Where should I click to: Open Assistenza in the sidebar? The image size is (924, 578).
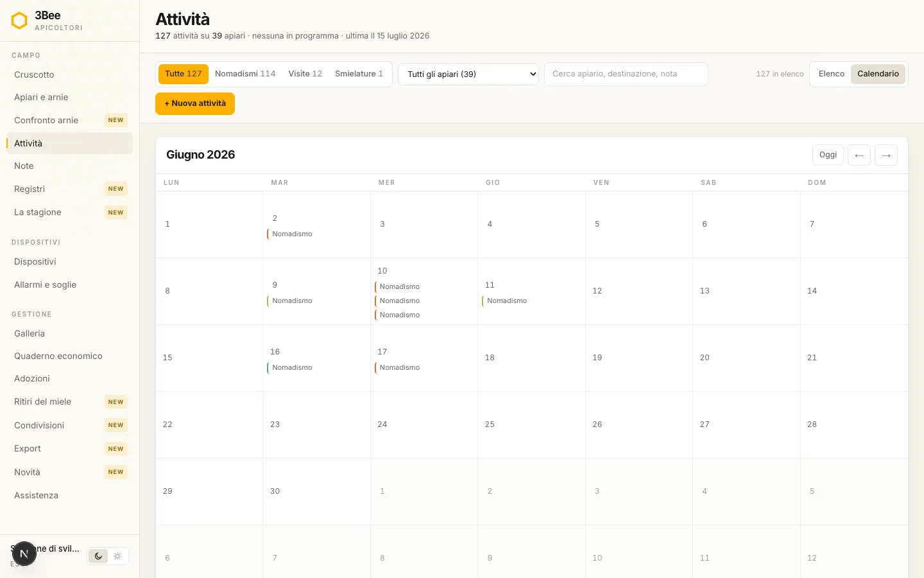click(69, 495)
